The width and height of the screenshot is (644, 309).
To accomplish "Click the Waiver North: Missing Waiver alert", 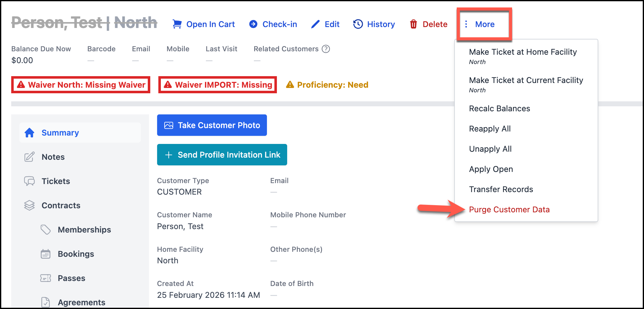I will click(81, 85).
